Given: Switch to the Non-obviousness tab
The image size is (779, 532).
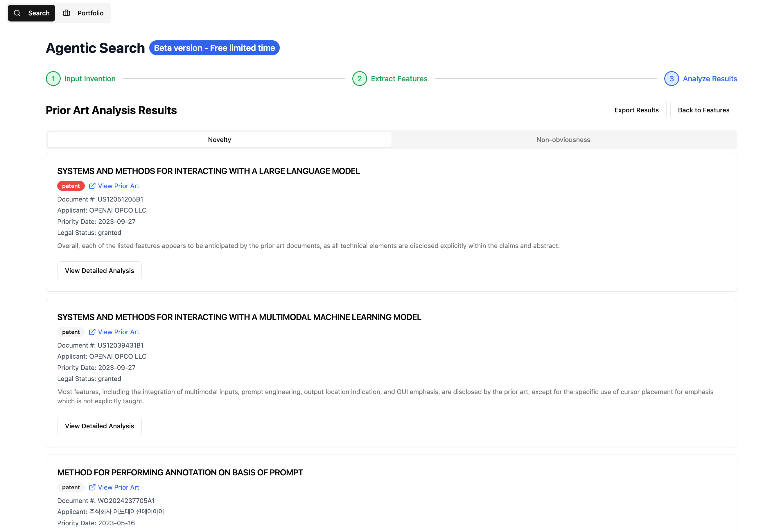Looking at the screenshot, I should (563, 140).
